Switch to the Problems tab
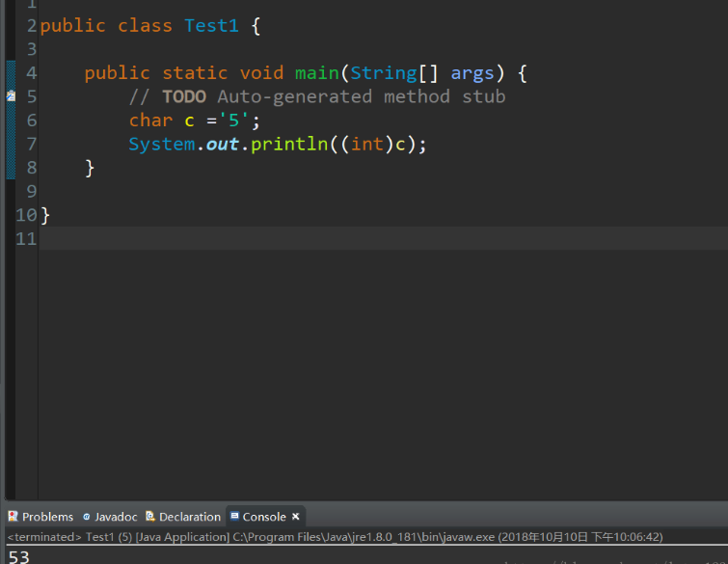728x564 pixels. pyautogui.click(x=47, y=517)
